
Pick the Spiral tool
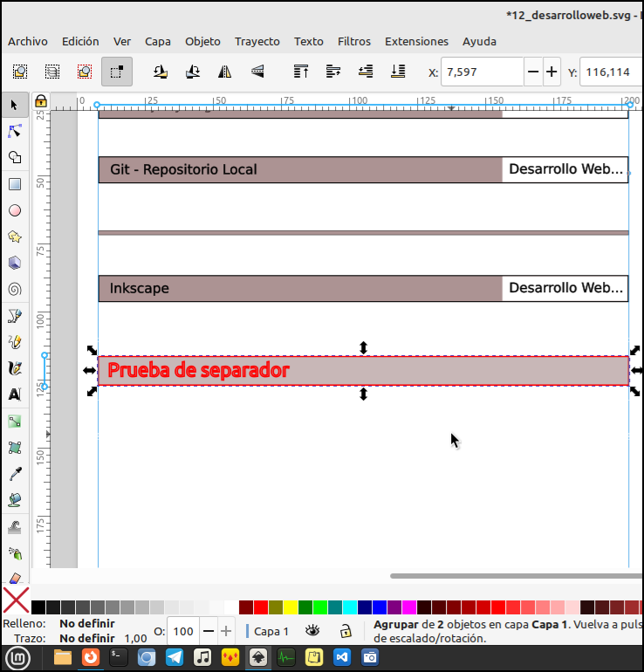[15, 289]
